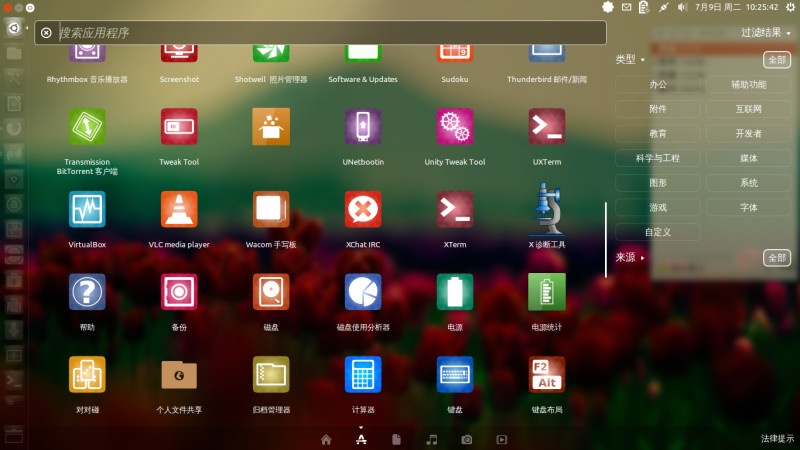
Task: Open Software & Updates
Action: click(x=363, y=54)
